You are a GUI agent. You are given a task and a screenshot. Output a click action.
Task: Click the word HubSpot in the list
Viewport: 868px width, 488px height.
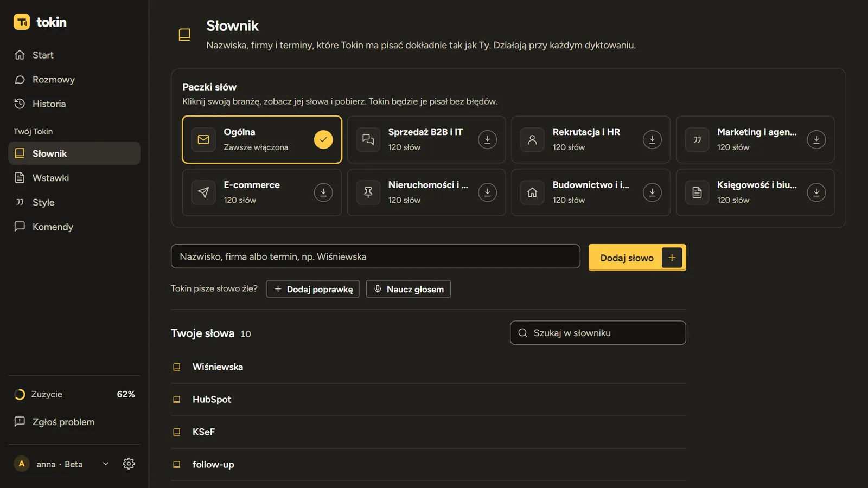[x=212, y=400]
